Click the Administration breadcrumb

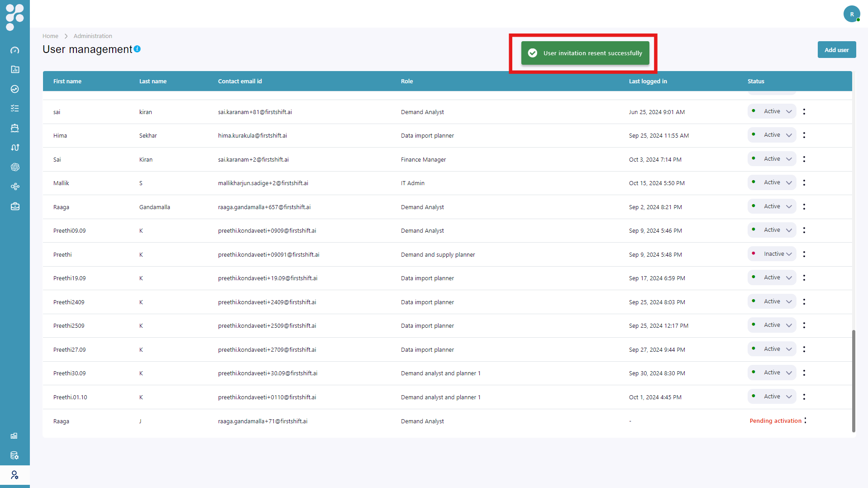coord(93,36)
